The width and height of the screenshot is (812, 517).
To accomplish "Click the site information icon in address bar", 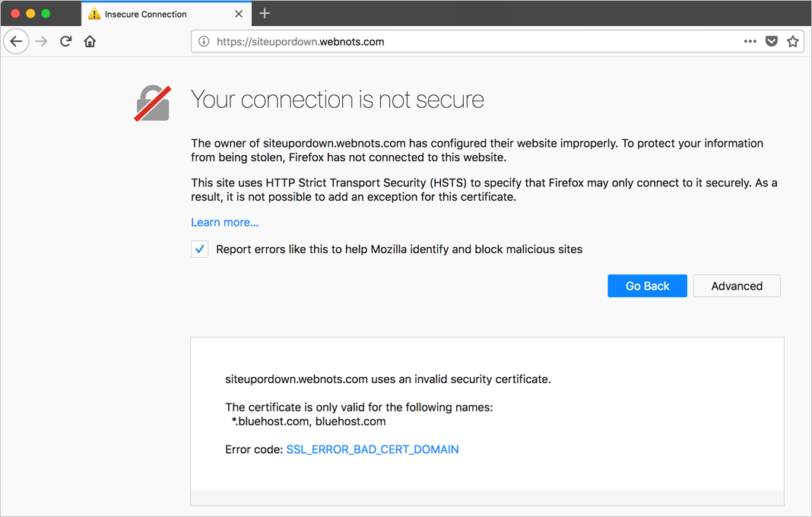I will [204, 41].
